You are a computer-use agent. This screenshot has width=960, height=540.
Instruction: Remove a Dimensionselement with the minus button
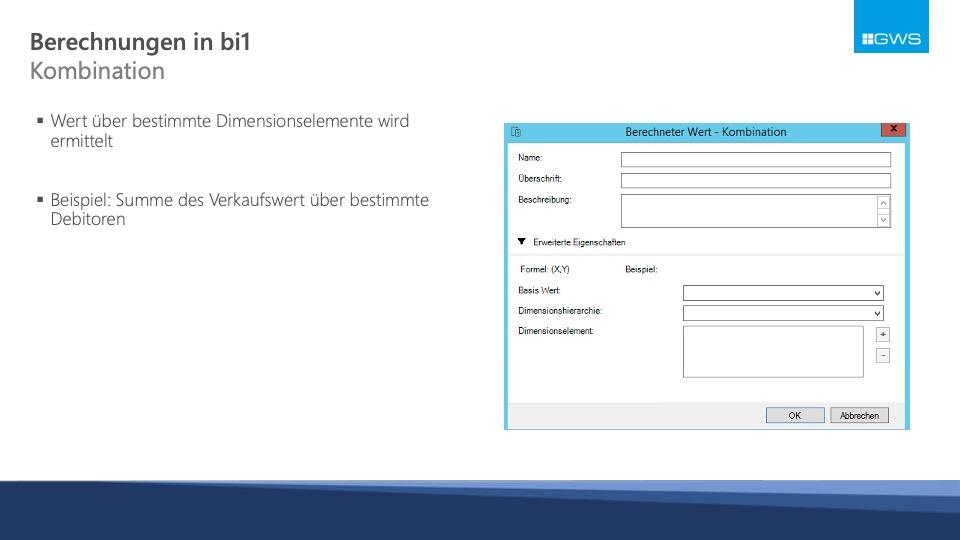(883, 355)
